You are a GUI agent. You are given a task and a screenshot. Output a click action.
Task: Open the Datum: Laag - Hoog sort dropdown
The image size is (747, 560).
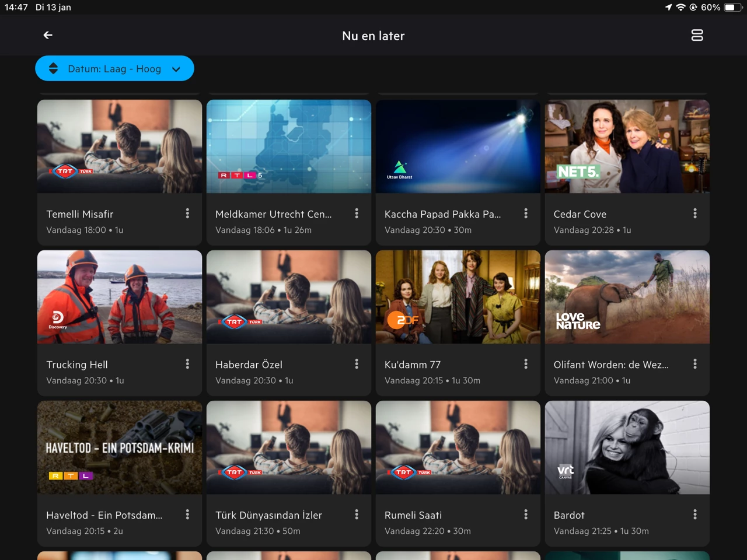[114, 69]
